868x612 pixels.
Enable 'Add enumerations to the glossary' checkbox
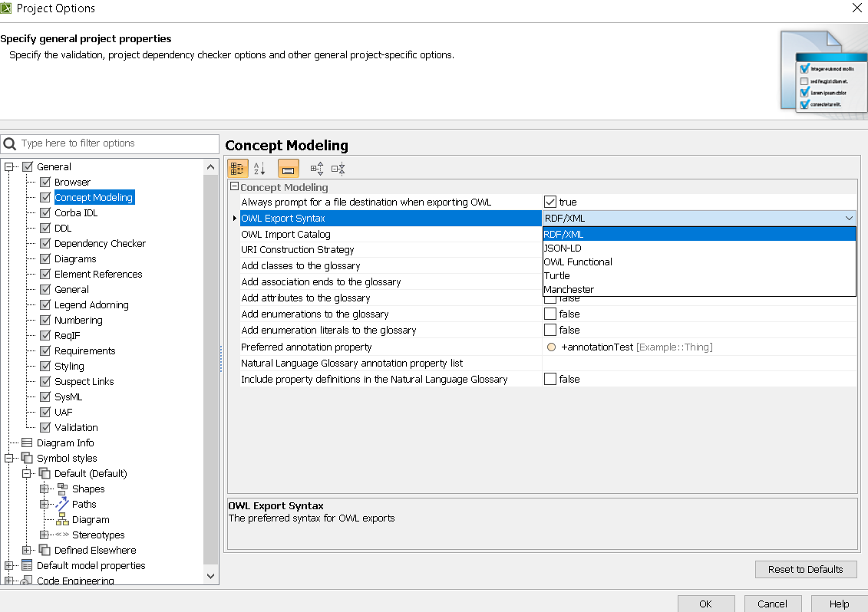click(x=550, y=314)
